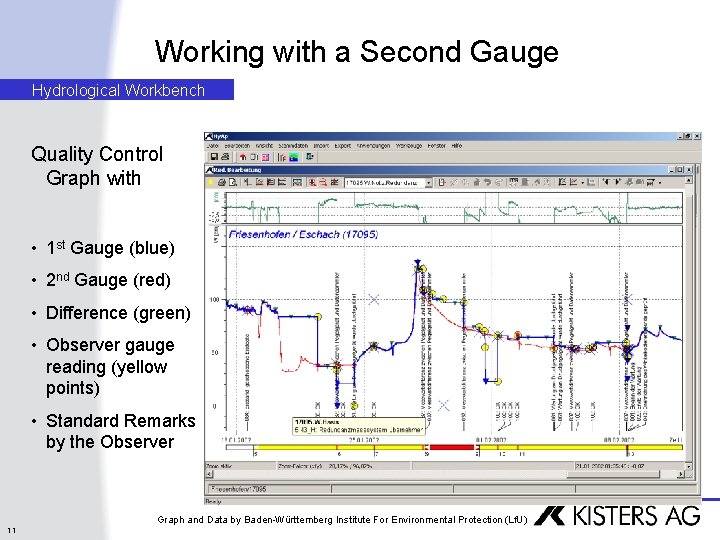Click the green difference curve in upper panel
The image size is (720, 540).
454,208
